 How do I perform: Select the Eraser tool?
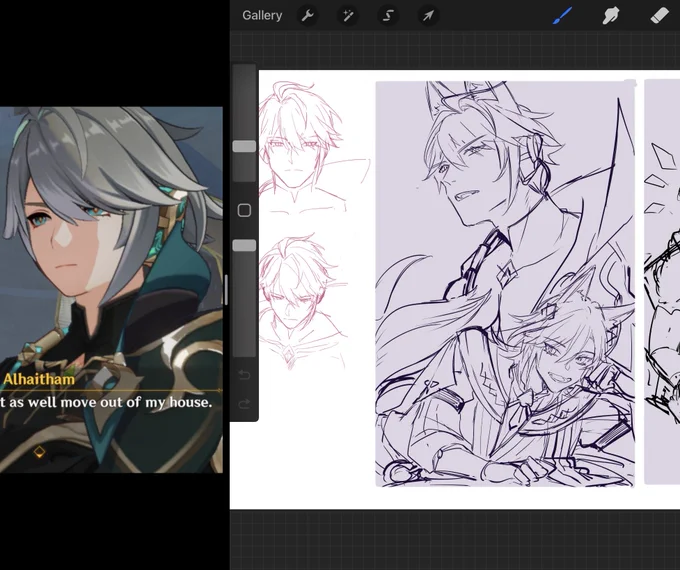click(x=659, y=16)
